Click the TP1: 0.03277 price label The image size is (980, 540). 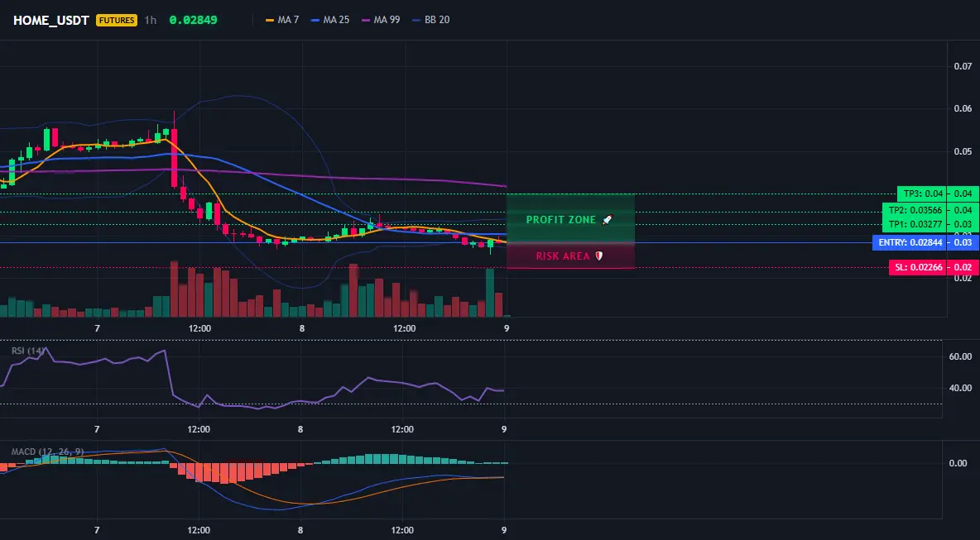tap(913, 224)
